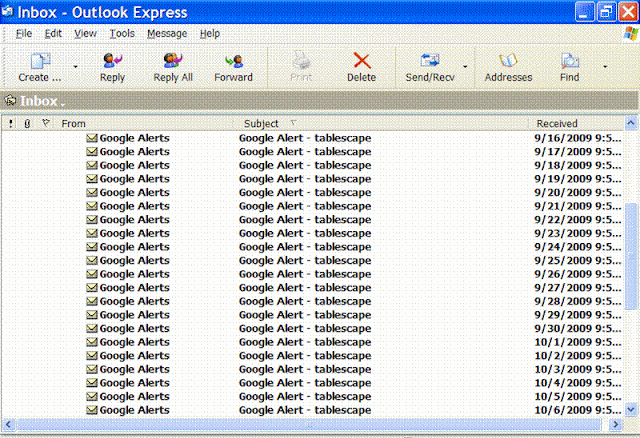Click the Forward toolbar icon
This screenshot has width=640, height=438.
click(x=233, y=61)
